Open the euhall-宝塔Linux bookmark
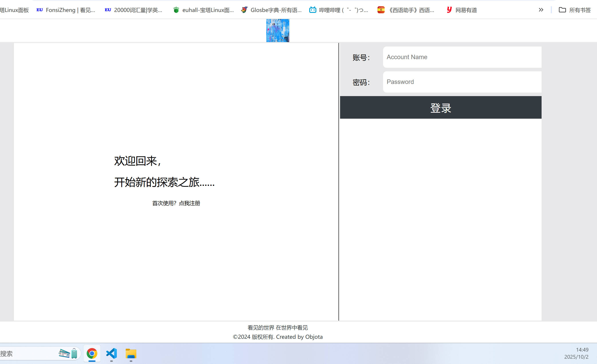 point(204,10)
